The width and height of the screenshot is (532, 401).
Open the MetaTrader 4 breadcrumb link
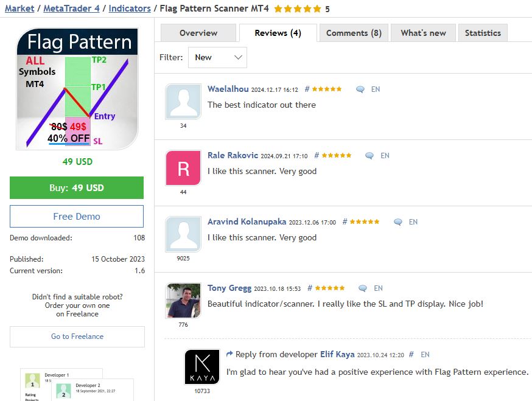tap(71, 9)
